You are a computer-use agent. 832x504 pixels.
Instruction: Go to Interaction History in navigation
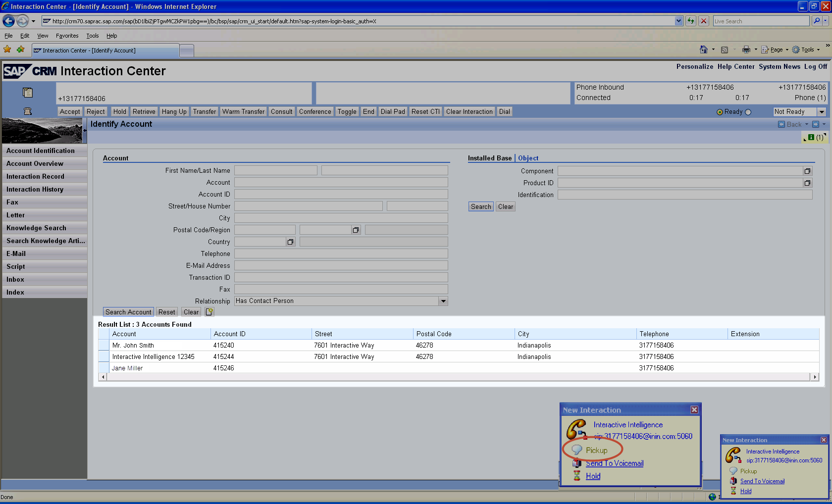[35, 189]
